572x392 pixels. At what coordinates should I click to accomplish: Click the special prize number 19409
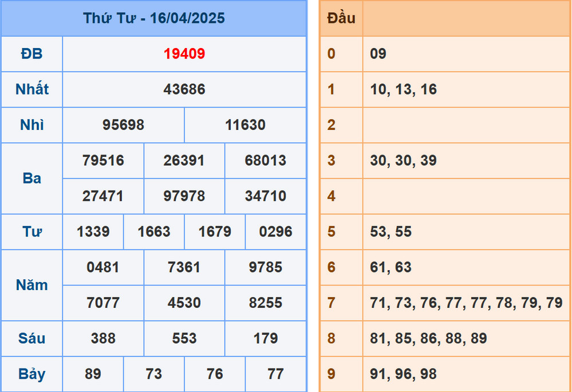(184, 54)
